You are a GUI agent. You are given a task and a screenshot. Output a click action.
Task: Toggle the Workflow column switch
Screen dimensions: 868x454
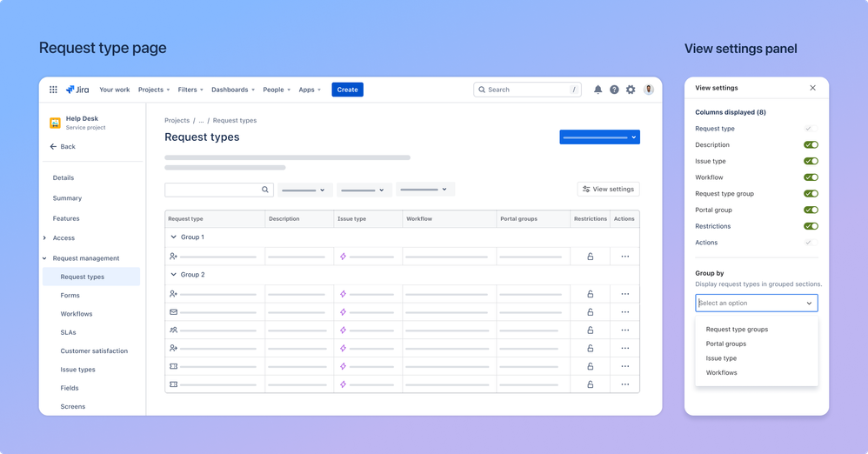pos(811,177)
